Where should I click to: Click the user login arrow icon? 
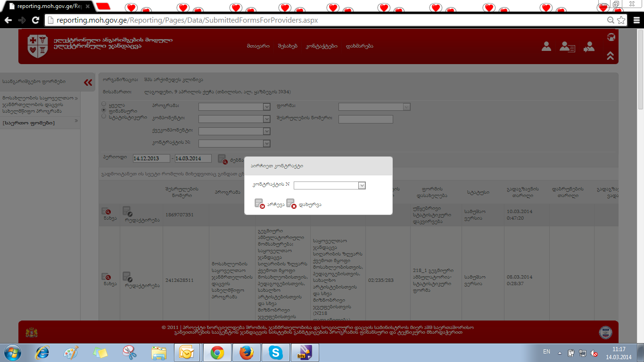click(589, 46)
